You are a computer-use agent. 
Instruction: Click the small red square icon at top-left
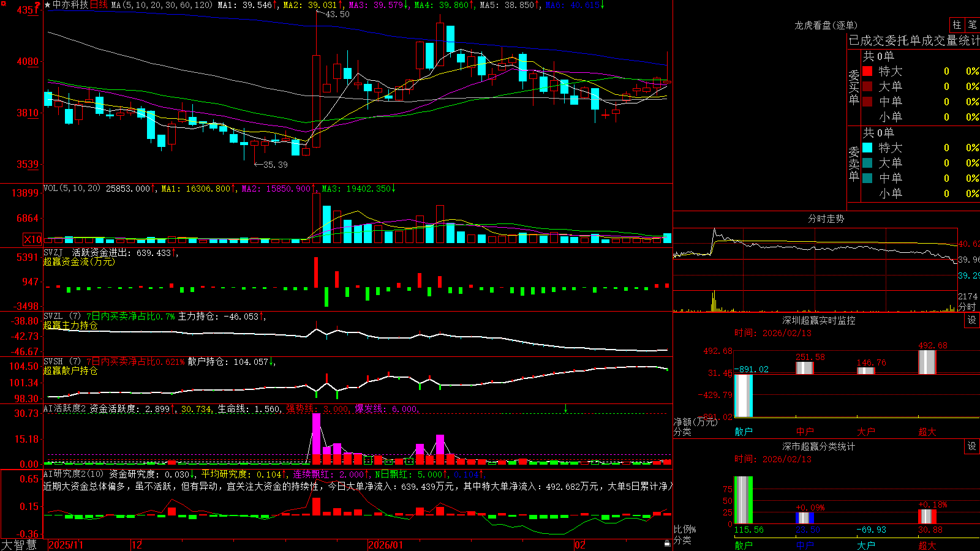(2, 2)
